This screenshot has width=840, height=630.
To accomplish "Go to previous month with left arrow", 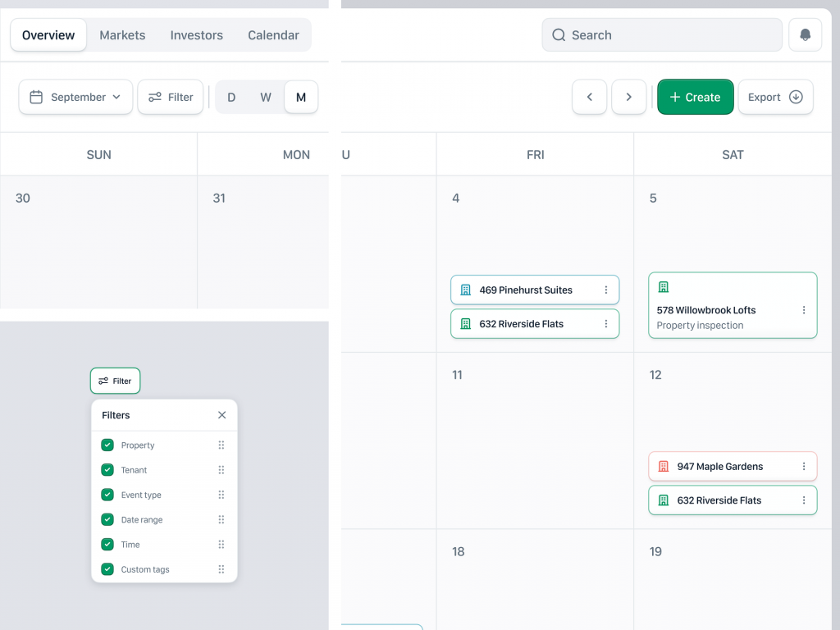I will click(x=589, y=97).
